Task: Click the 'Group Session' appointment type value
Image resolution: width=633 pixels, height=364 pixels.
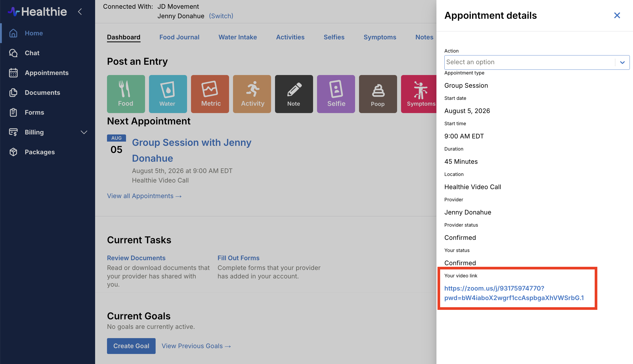Action: (466, 86)
